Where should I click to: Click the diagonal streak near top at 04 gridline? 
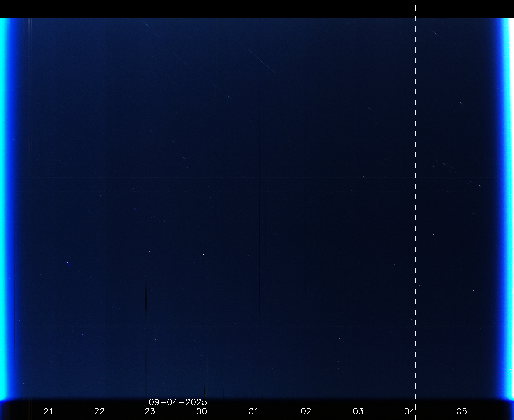pos(434,32)
